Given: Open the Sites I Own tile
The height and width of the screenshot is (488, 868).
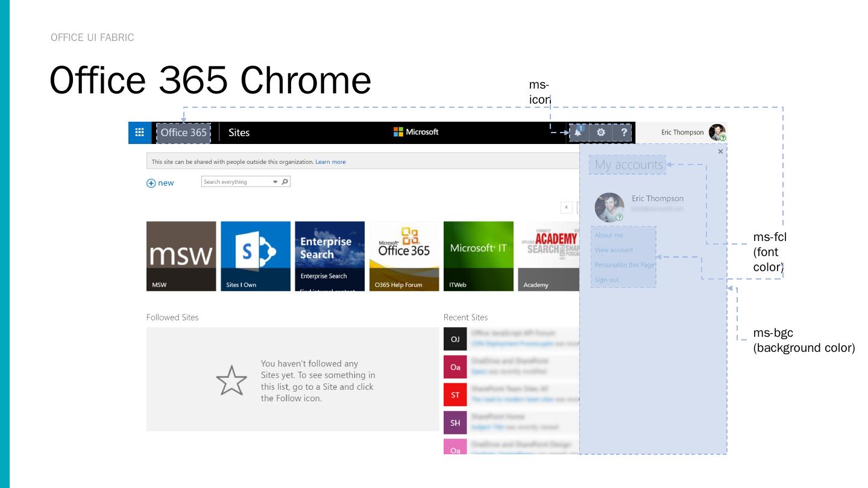Looking at the screenshot, I should (255, 256).
